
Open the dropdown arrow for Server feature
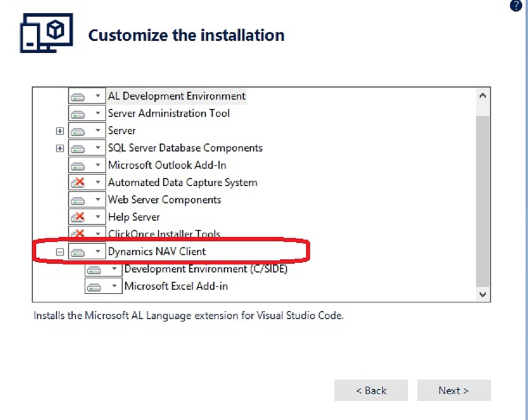tap(98, 130)
